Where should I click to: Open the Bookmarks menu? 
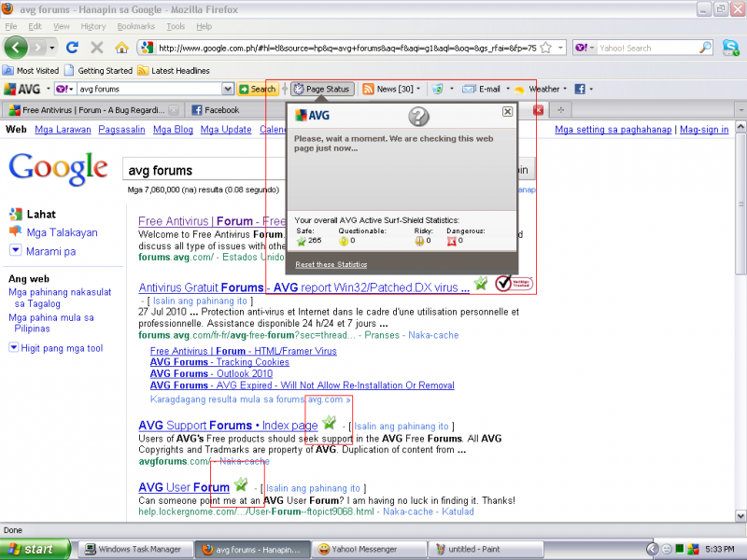[x=136, y=26]
